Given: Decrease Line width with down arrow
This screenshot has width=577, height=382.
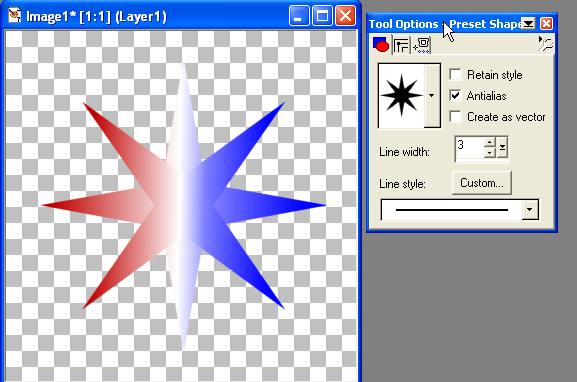Looking at the screenshot, I should tap(489, 152).
